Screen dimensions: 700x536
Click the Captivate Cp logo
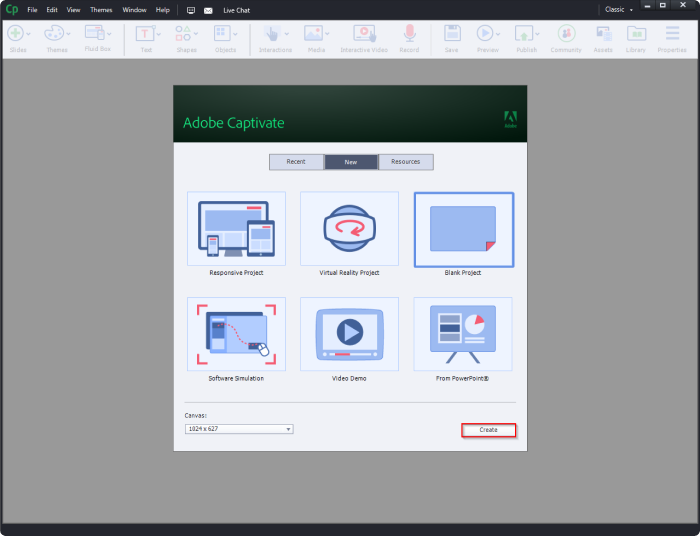click(x=12, y=9)
